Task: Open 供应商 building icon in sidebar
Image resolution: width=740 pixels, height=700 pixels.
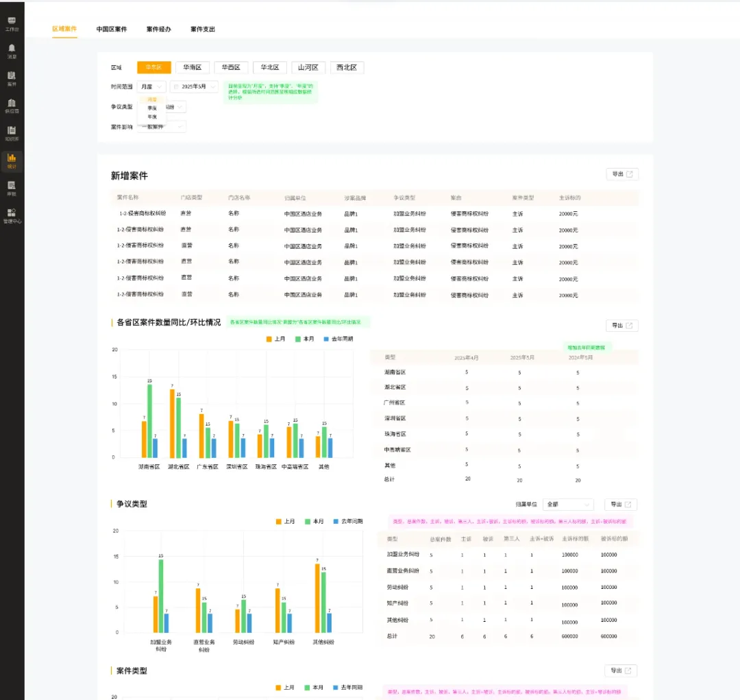Action: pos(12,105)
